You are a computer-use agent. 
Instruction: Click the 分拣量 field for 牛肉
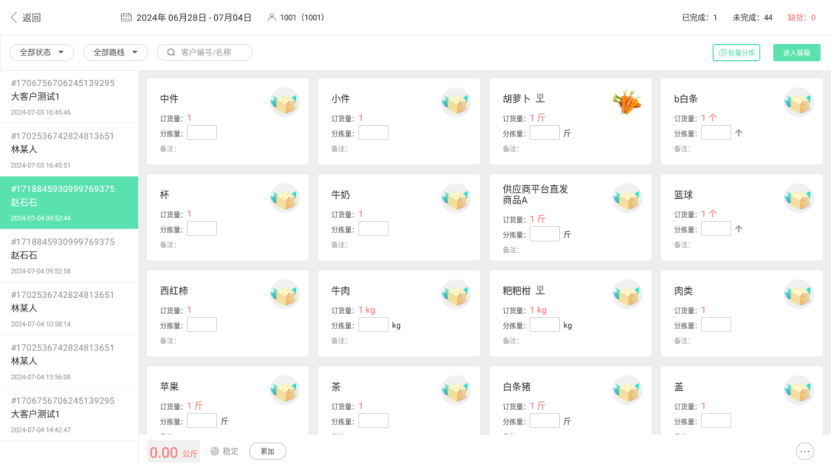tap(373, 325)
